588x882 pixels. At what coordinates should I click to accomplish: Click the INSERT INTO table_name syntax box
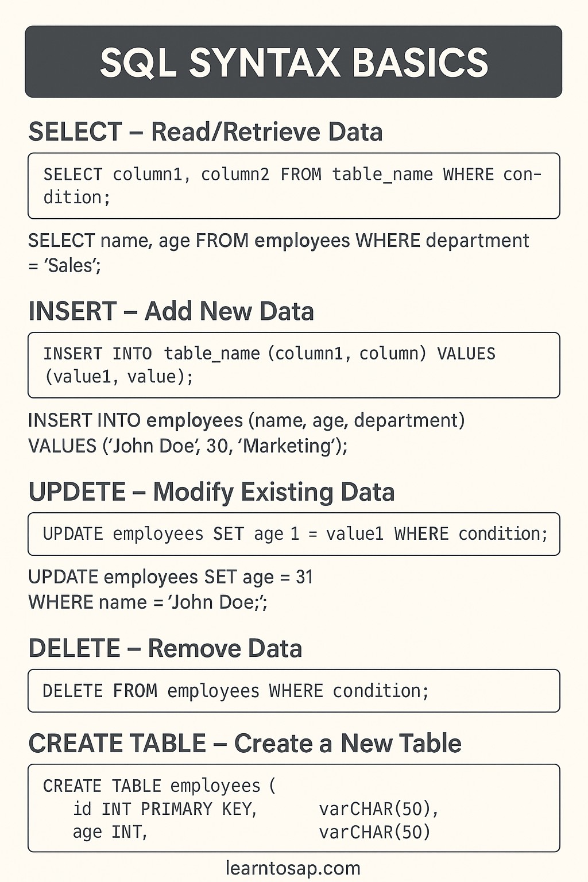click(x=293, y=365)
